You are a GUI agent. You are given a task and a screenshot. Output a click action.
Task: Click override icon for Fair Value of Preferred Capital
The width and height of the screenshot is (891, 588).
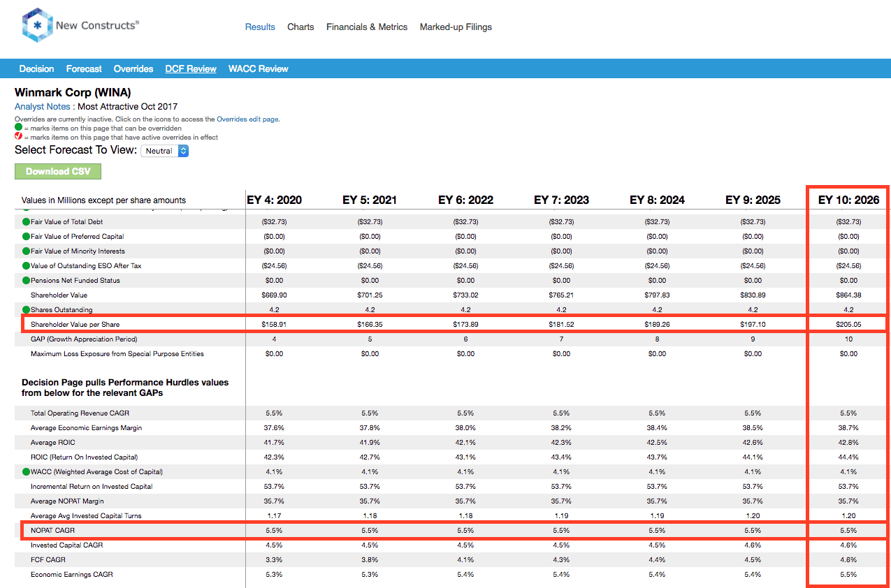pyautogui.click(x=26, y=236)
